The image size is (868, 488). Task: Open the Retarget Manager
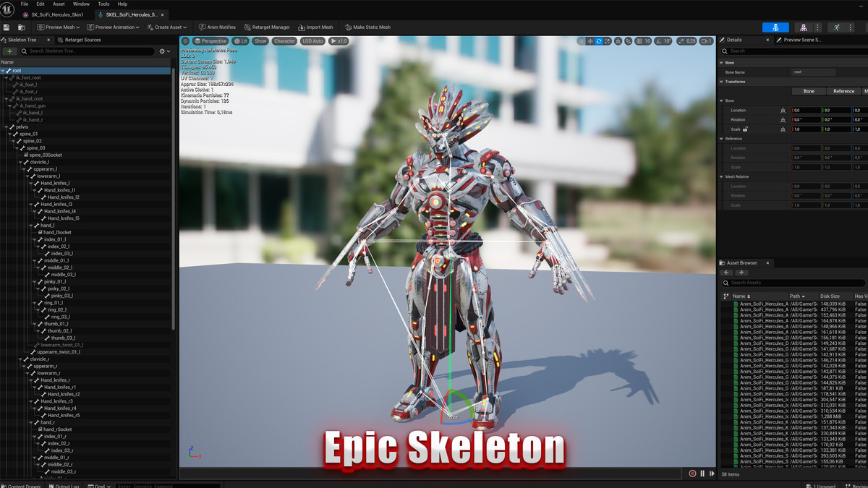coord(267,27)
